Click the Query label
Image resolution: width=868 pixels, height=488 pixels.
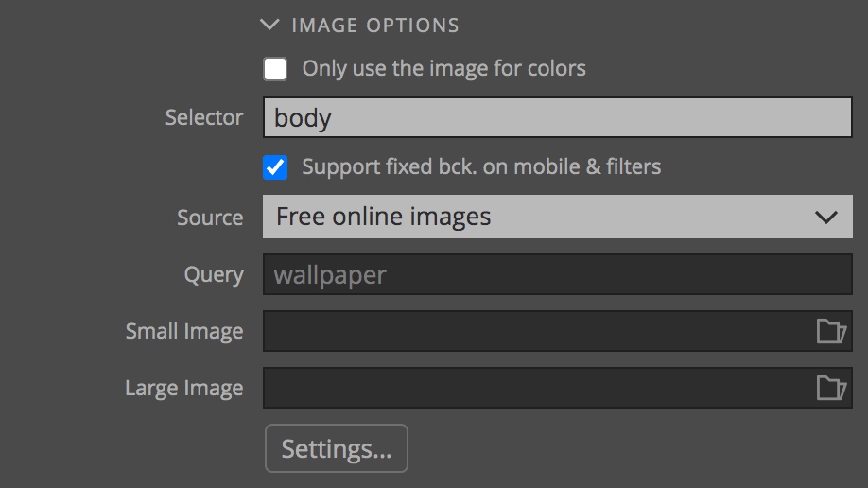coord(214,275)
